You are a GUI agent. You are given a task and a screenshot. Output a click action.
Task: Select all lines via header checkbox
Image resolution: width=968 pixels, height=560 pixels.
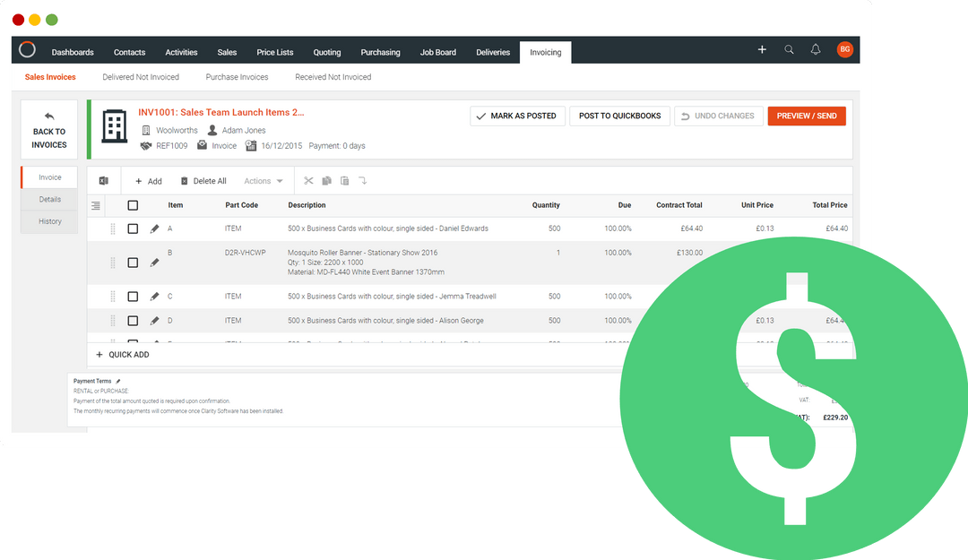pyautogui.click(x=133, y=205)
